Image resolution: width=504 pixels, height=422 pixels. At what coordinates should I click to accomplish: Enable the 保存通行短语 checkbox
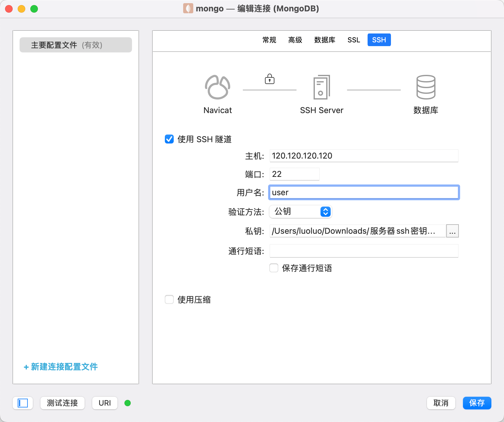tap(274, 268)
